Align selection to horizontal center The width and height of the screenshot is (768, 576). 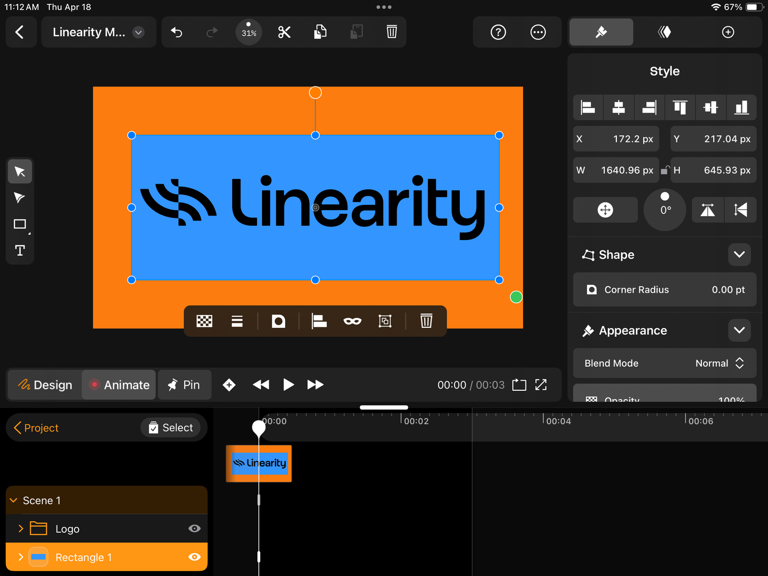click(x=619, y=107)
